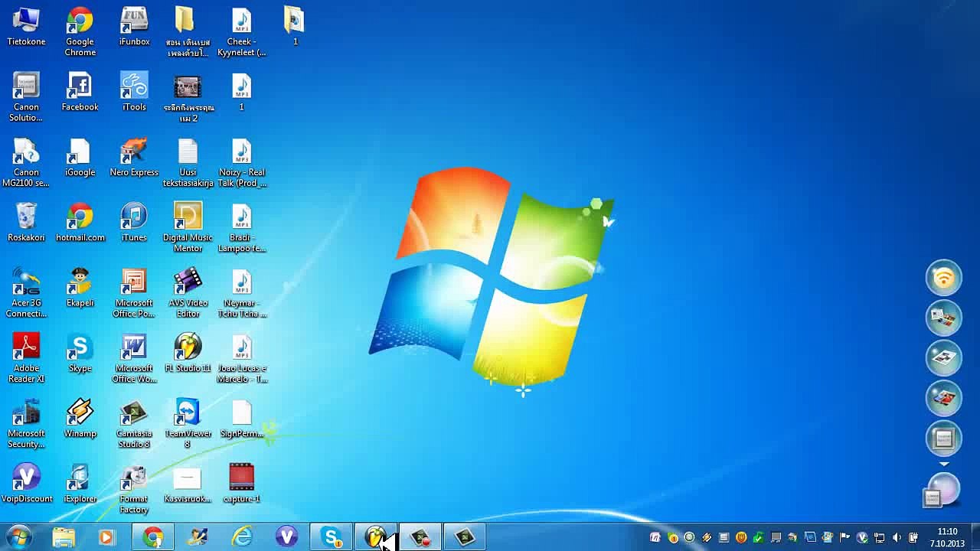Open the taskbar clock showing 11:10
This screenshot has height=551, width=980.
[x=947, y=537]
